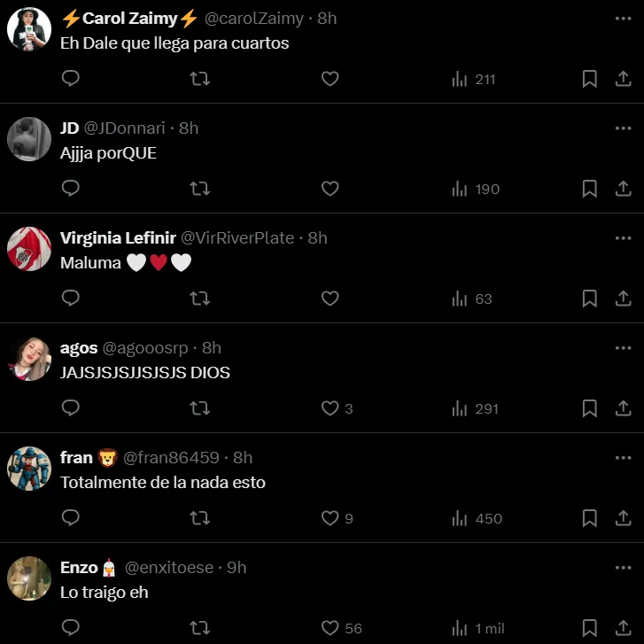This screenshot has height=644, width=644.
Task: Like the tweet by agos
Action: (330, 408)
